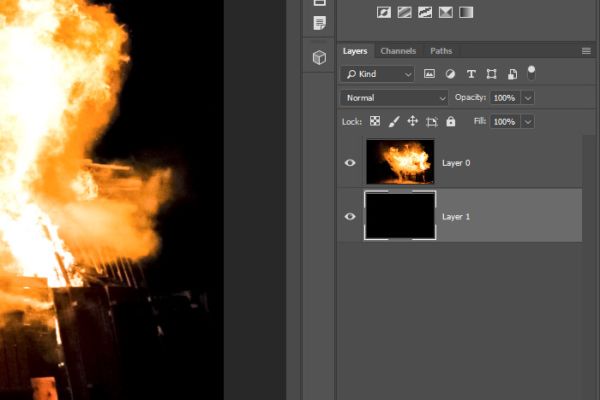The height and width of the screenshot is (400, 600).
Task: Select the Layer 0 fire thumbnail
Action: click(x=400, y=162)
